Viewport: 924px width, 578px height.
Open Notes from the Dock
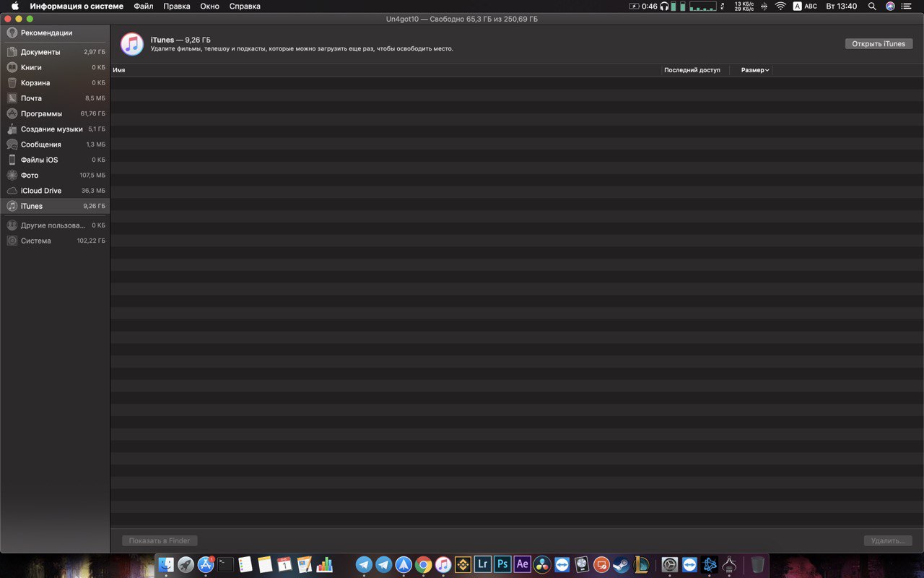(264, 564)
